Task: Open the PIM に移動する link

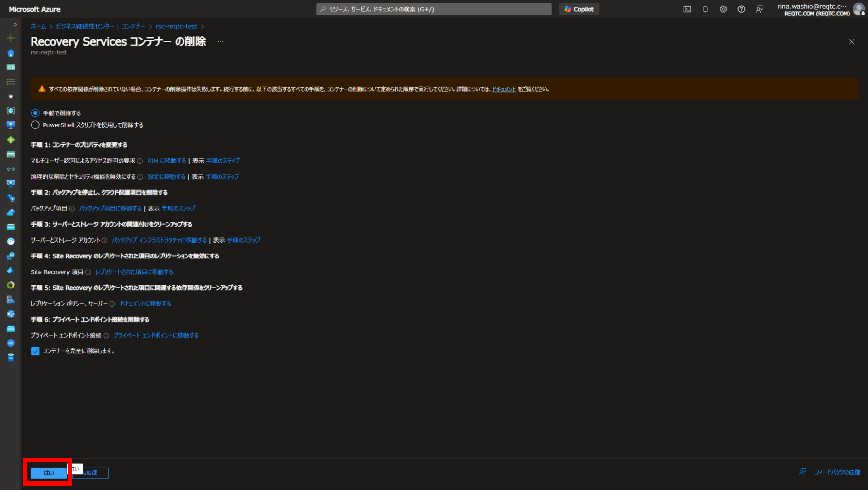Action: [x=166, y=161]
